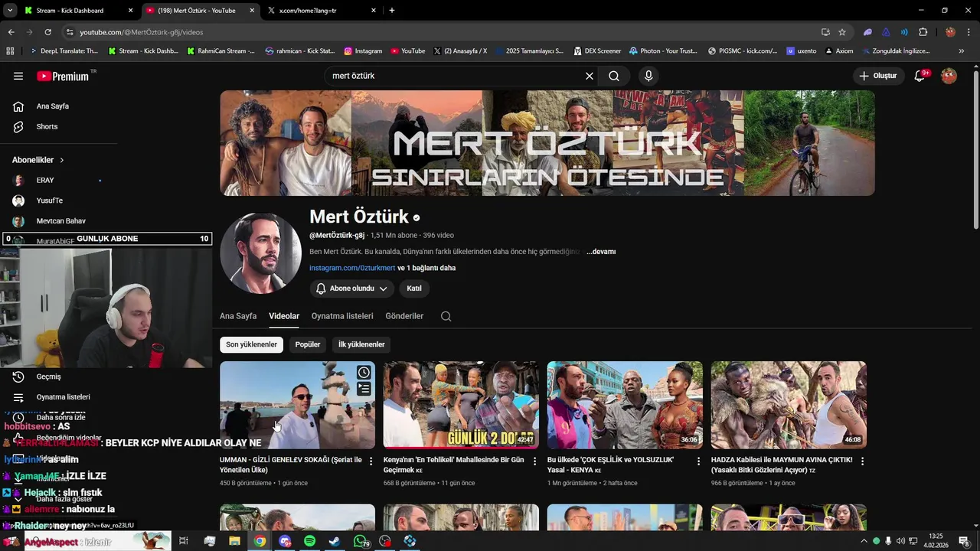Image resolution: width=980 pixels, height=551 pixels.
Task: Add UMMAN video to queue icon
Action: [364, 390]
